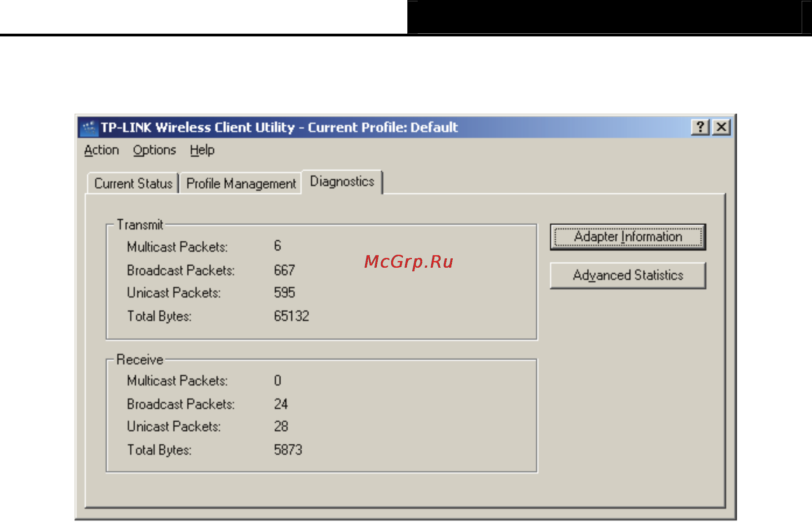This screenshot has width=812, height=522.
Task: Click the Transmit group label
Action: [x=140, y=225]
